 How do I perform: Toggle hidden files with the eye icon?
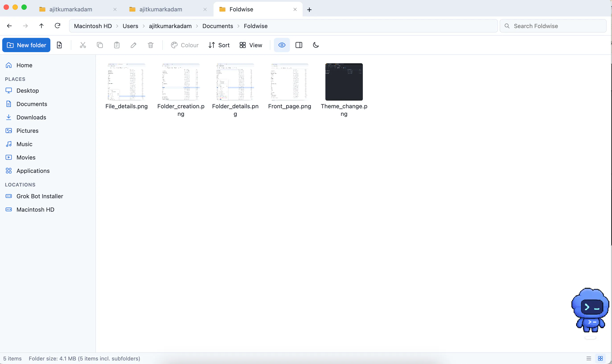pos(282,45)
